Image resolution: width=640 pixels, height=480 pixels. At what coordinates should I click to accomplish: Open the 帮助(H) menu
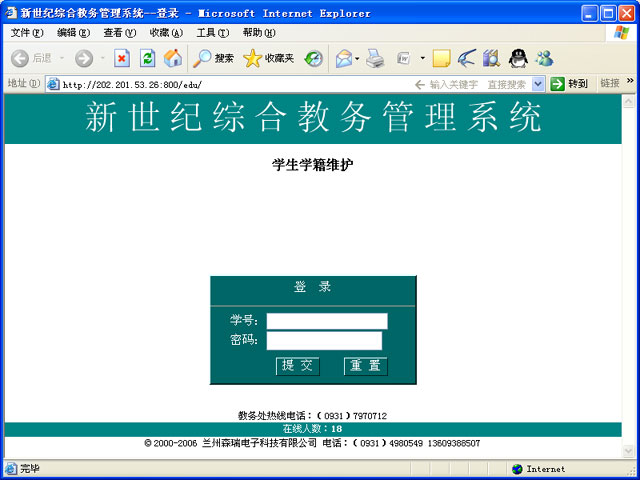click(x=259, y=33)
